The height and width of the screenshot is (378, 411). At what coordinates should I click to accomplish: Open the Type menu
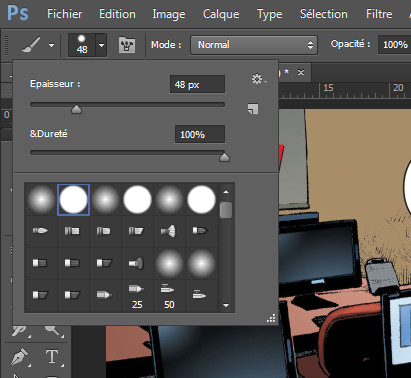tap(269, 14)
